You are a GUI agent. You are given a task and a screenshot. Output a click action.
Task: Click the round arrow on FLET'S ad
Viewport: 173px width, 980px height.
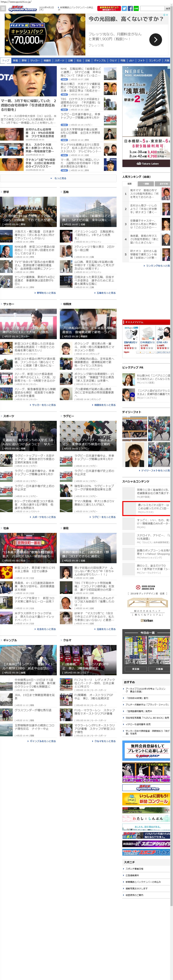coord(155,40)
